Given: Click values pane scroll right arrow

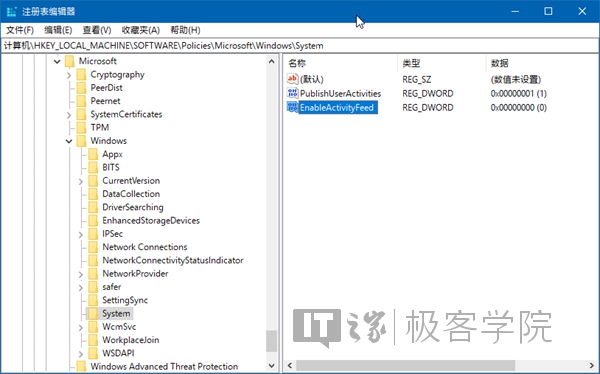Looking at the screenshot, I should tap(592, 365).
